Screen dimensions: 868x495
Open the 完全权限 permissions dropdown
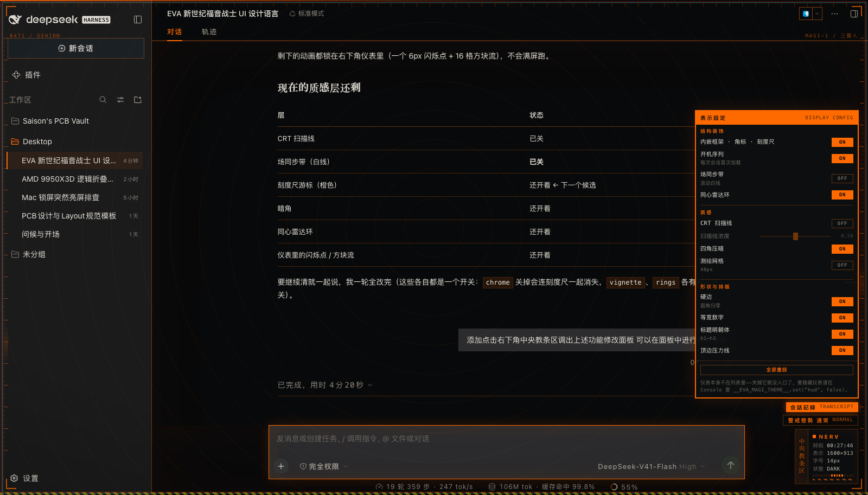[324, 466]
